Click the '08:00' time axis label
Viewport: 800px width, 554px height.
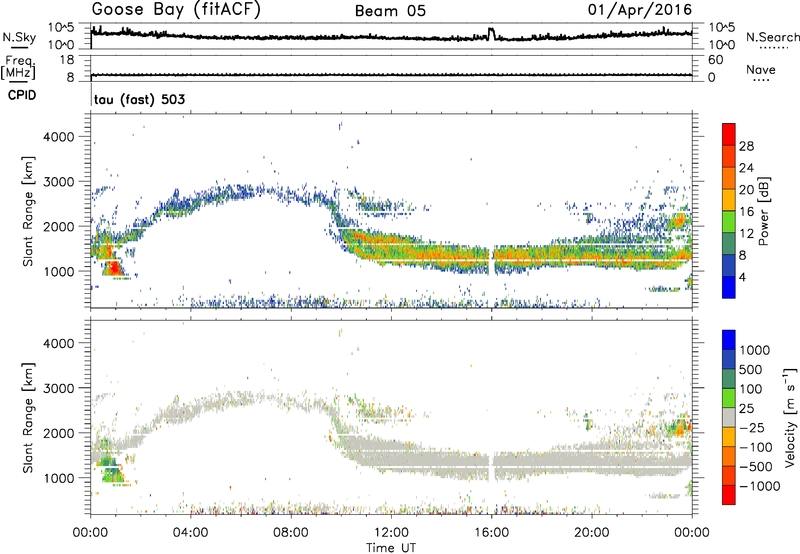pos(291,533)
